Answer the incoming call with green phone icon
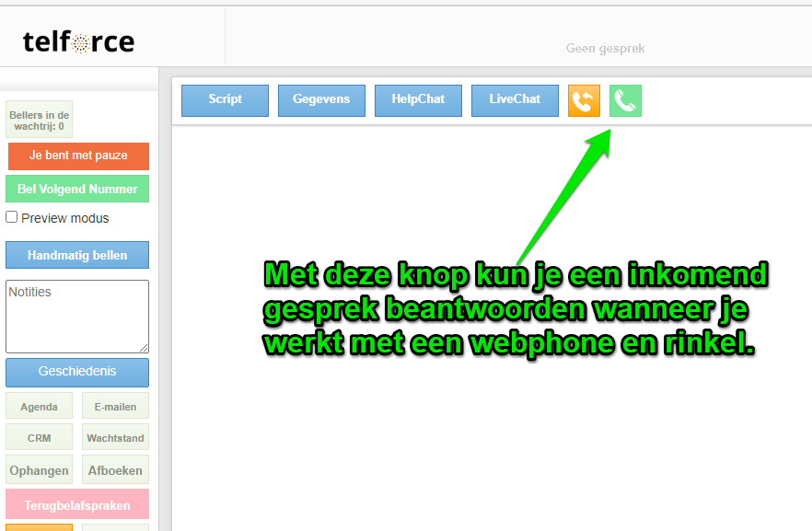Viewport: 812px width, 531px height. coord(625,100)
